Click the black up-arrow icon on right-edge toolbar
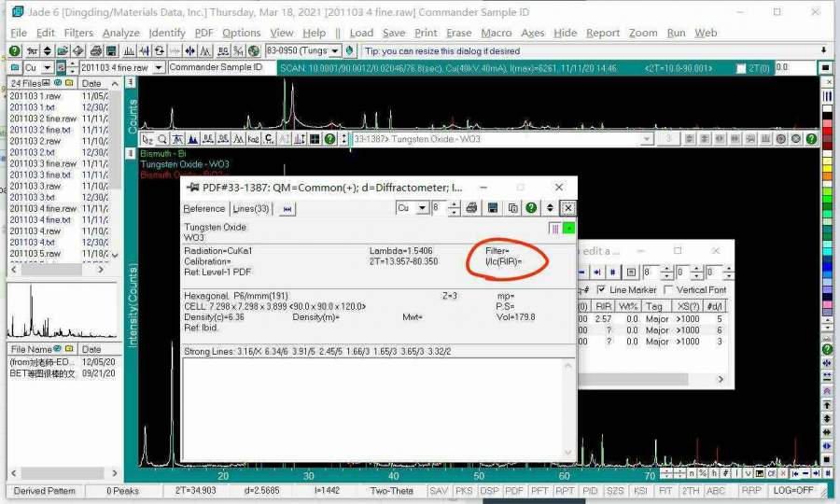This screenshot has width=840, height=504. (827, 405)
